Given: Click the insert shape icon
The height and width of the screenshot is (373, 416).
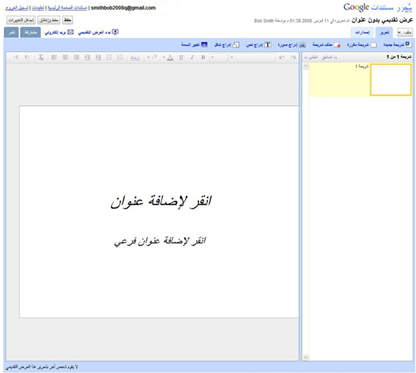Looking at the screenshot, I should pyautogui.click(x=236, y=45).
